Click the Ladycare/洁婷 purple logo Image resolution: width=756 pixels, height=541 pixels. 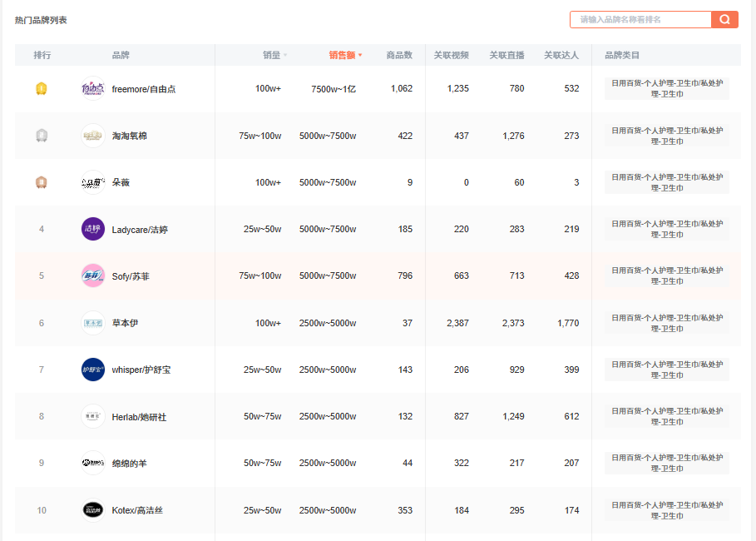tap(93, 229)
